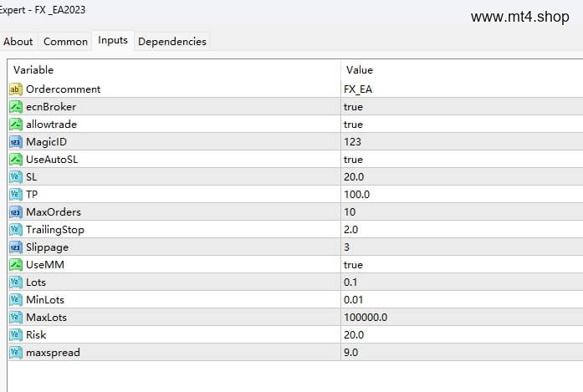Click the SL double type icon
Screen dimensions: 583x392
(x=16, y=177)
